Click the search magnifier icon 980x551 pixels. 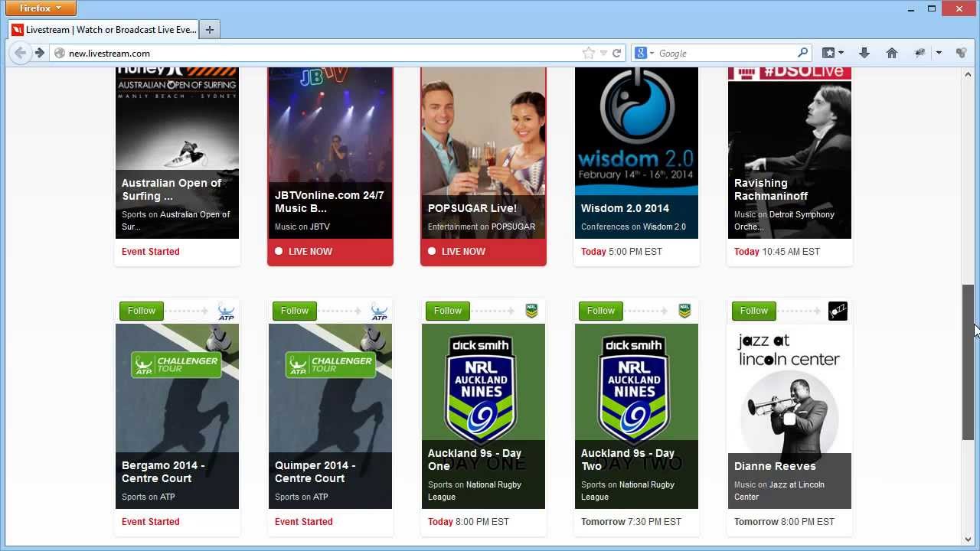[x=802, y=53]
